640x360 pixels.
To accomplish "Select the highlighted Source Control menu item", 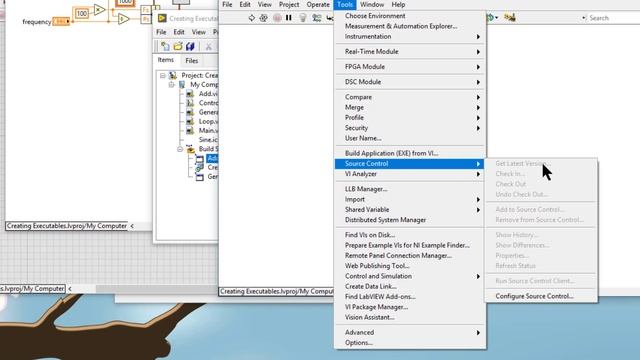I will [409, 164].
